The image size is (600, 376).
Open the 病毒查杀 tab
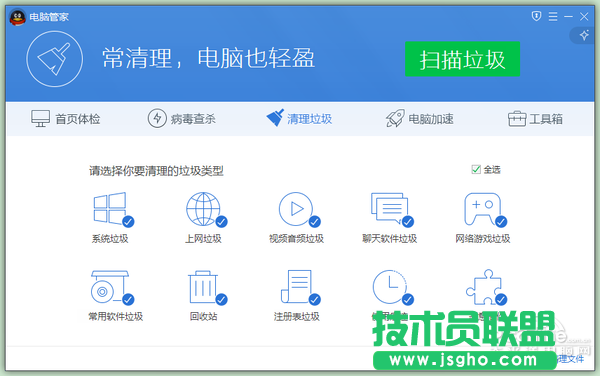click(x=182, y=119)
